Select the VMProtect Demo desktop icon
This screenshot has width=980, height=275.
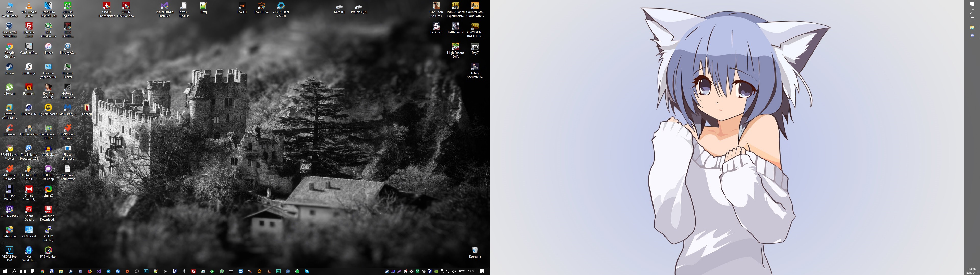point(68,132)
